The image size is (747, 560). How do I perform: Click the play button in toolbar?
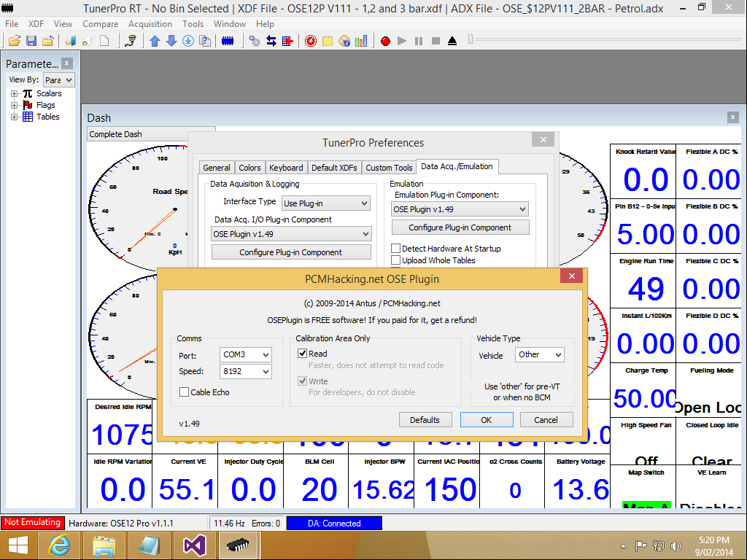point(402,41)
